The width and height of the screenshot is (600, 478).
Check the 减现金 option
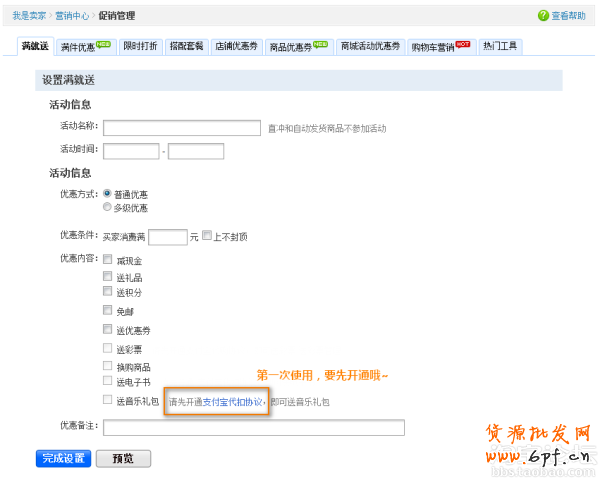108,260
